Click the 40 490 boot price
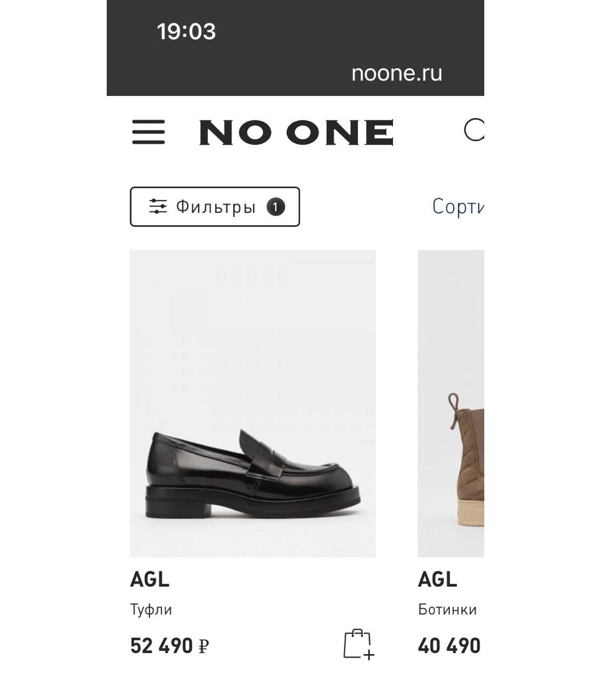The width and height of the screenshot is (591, 700). (x=449, y=646)
